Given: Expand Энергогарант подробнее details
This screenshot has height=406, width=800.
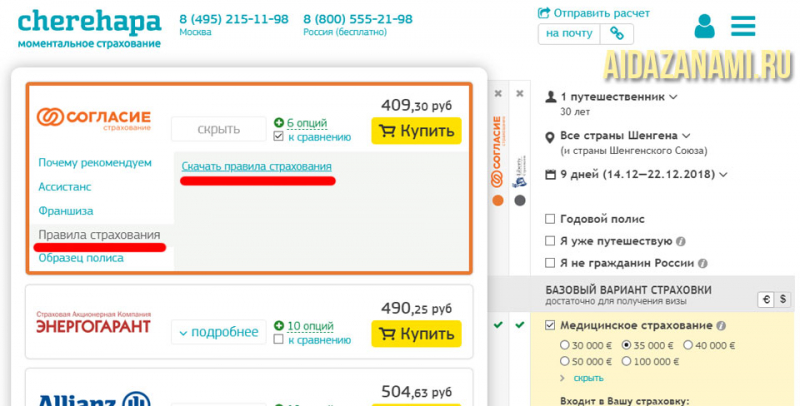Looking at the screenshot, I should (x=214, y=332).
